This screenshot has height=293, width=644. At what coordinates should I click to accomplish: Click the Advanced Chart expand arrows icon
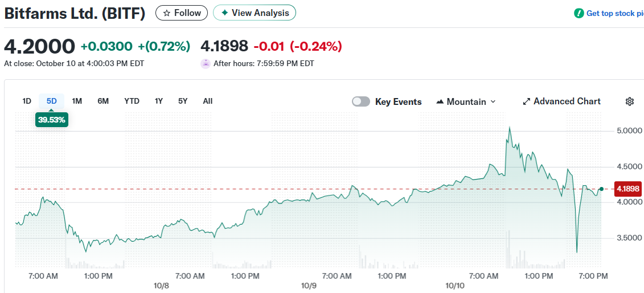point(527,101)
